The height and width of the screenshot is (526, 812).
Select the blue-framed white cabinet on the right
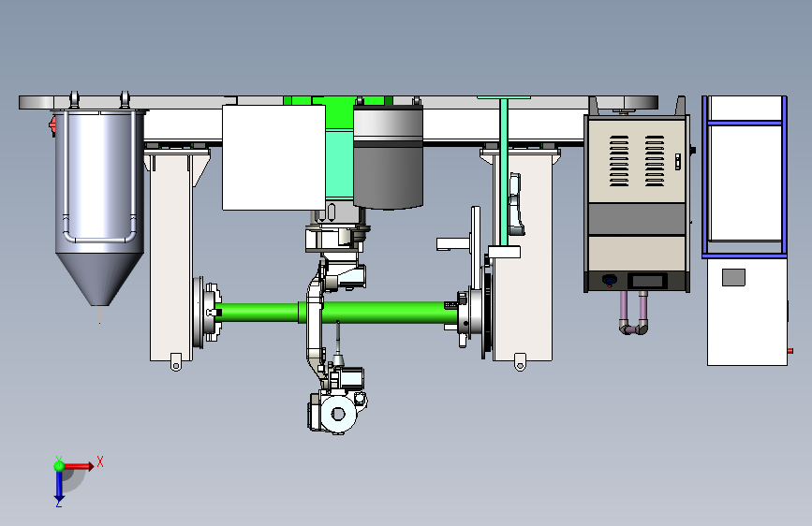[x=745, y=230]
